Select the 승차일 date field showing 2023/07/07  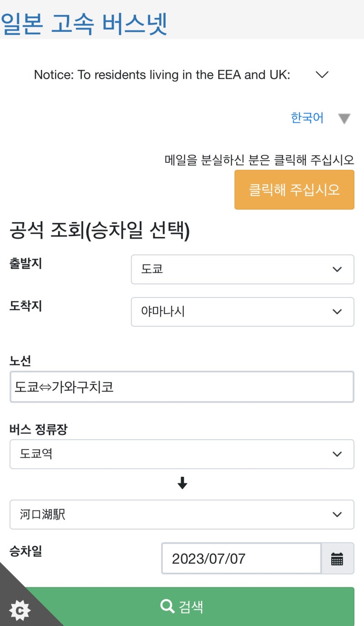pyautogui.click(x=241, y=558)
